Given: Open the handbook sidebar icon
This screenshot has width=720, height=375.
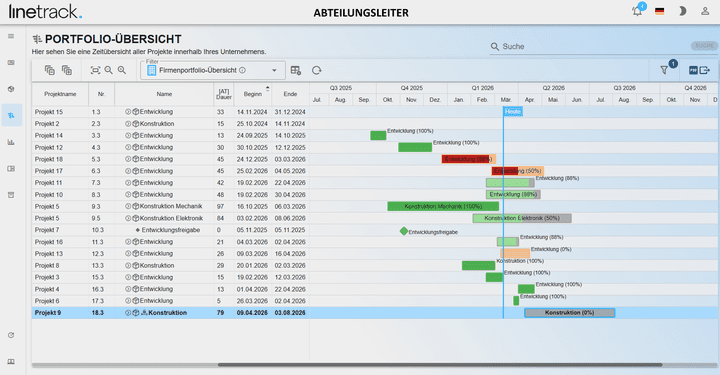Looking at the screenshot, I should (x=11, y=362).
